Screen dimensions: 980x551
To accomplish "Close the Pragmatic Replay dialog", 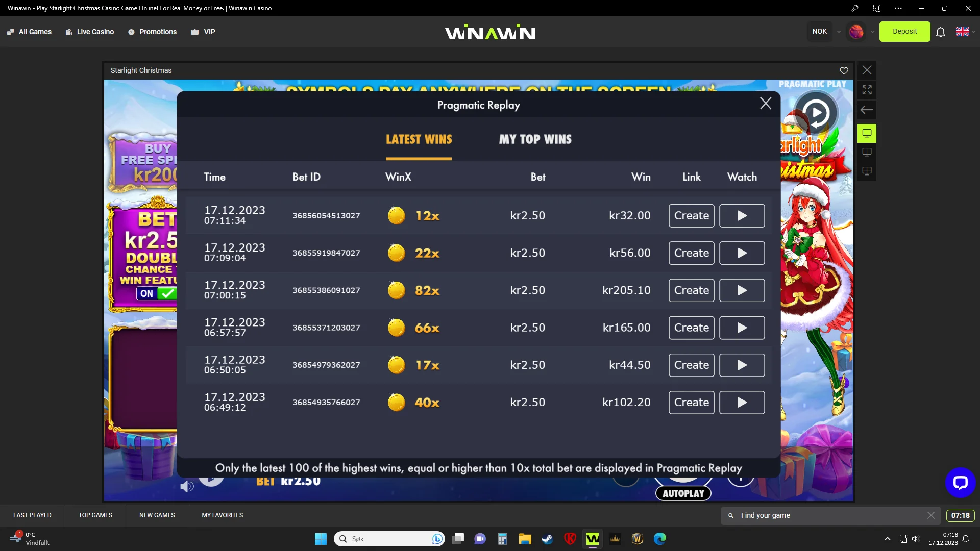I will point(766,104).
